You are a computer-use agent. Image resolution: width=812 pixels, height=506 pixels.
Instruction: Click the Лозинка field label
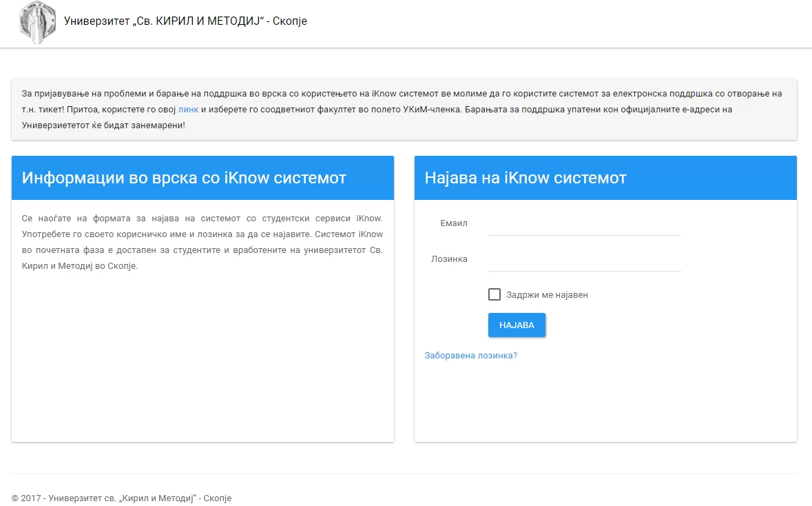[449, 259]
